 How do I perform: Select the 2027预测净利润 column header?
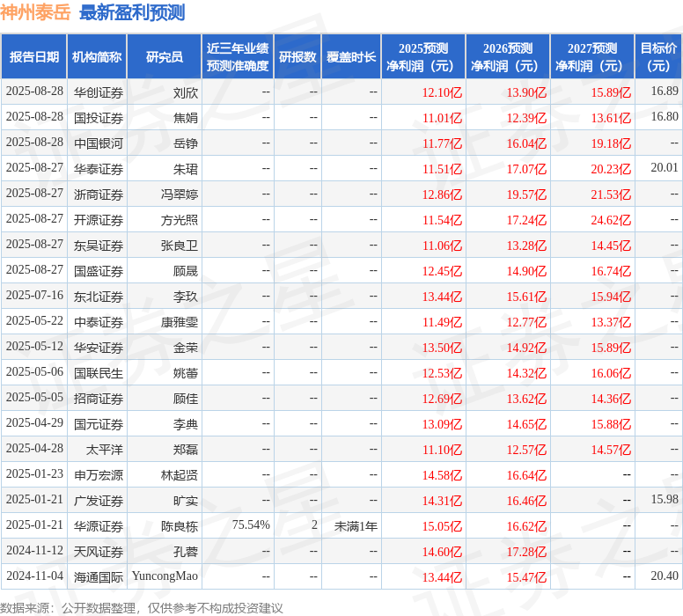click(x=592, y=56)
